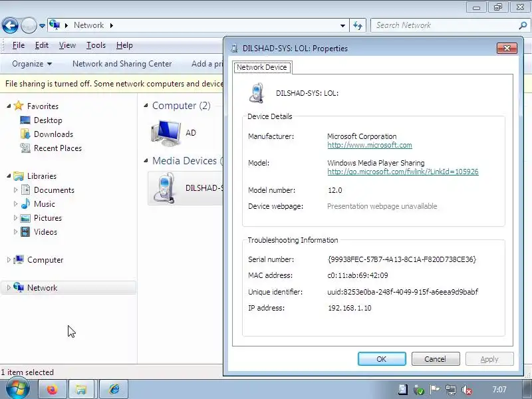Expand the Music library
This screenshot has width=532, height=399.
point(15,204)
